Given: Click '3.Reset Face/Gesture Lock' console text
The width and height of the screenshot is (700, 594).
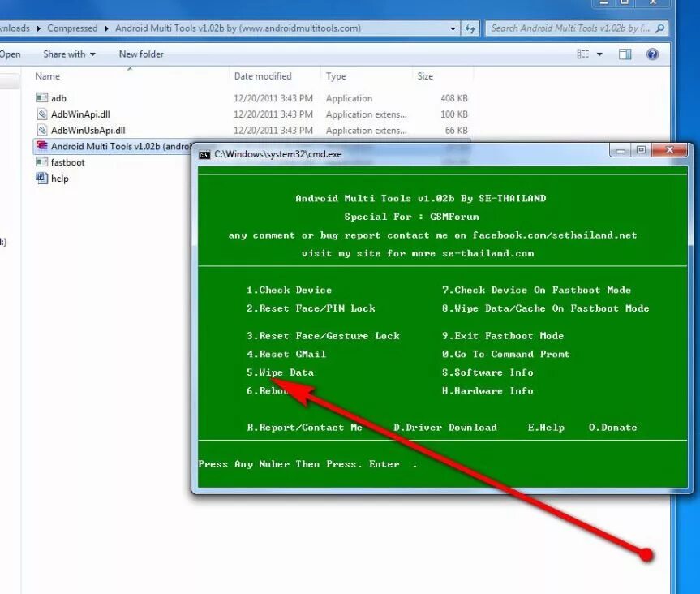Looking at the screenshot, I should pos(323,336).
